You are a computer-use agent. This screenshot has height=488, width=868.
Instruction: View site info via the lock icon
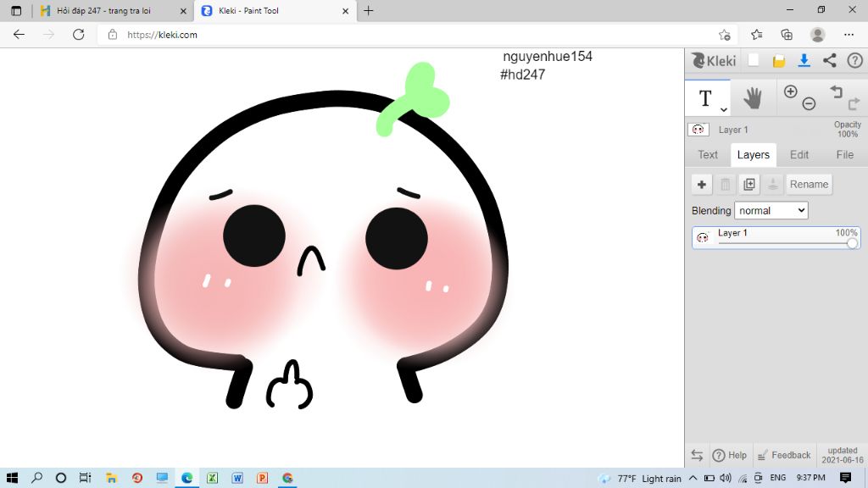(113, 35)
